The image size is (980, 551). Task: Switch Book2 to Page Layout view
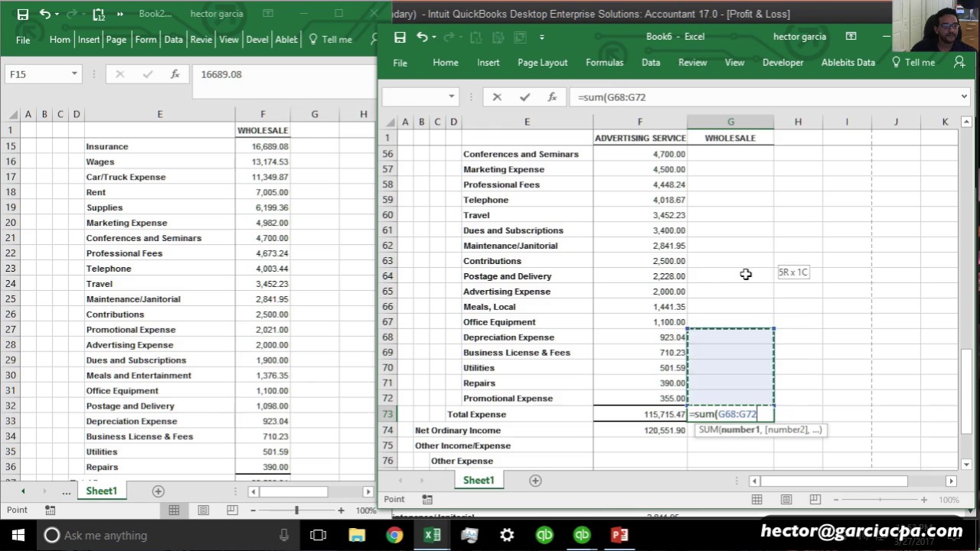(203, 510)
